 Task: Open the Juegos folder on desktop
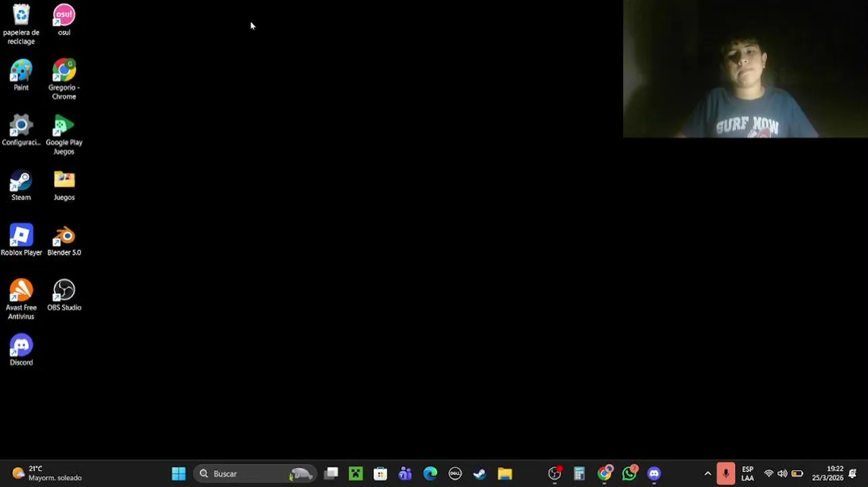click(x=64, y=185)
